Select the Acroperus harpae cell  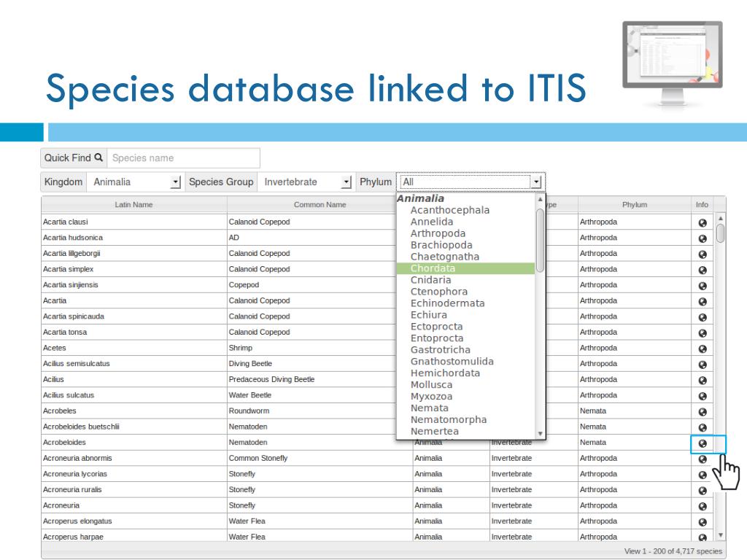coord(134,537)
